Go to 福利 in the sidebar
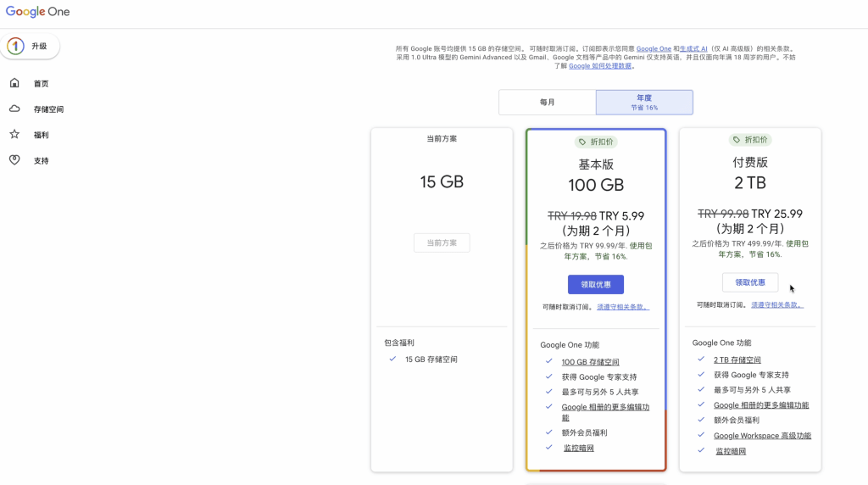 41,135
